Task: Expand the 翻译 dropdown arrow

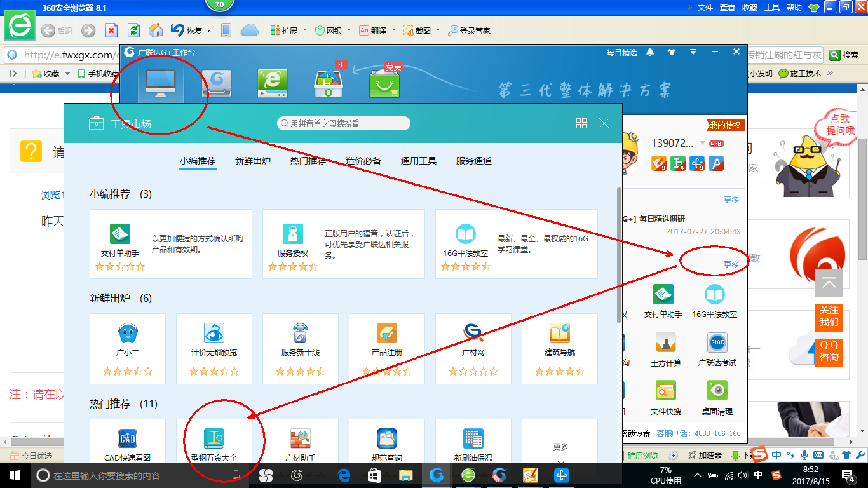Action: click(393, 30)
